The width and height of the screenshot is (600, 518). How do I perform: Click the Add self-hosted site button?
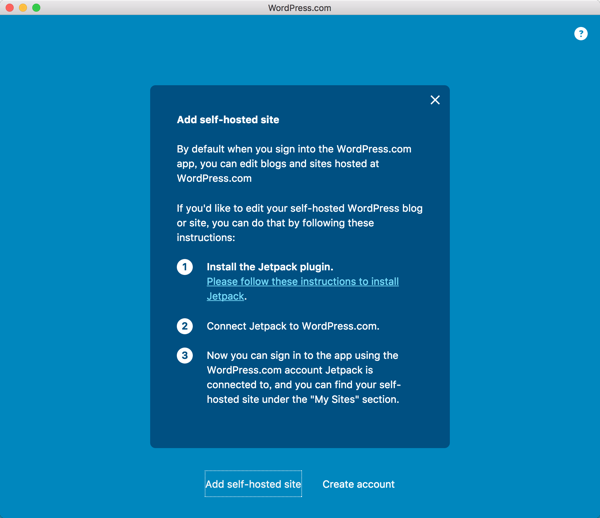click(x=253, y=484)
